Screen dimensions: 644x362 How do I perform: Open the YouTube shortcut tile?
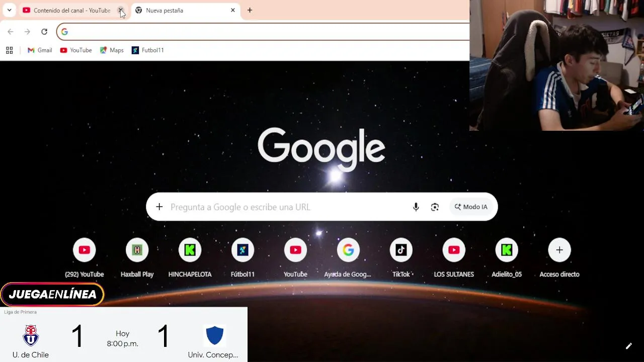(295, 258)
